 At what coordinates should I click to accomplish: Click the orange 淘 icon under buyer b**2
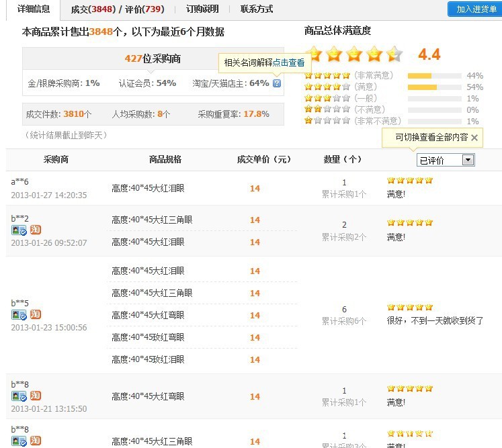[x=35, y=230]
